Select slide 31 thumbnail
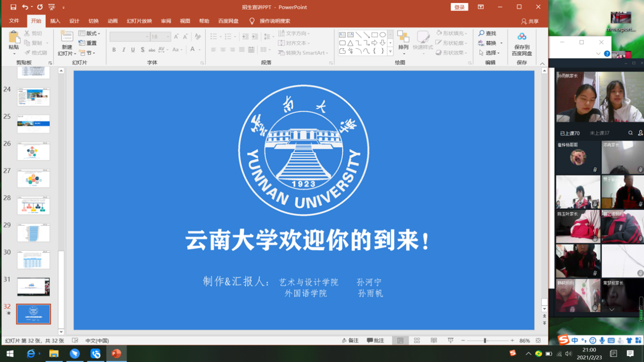Image resolution: width=644 pixels, height=362 pixels. click(34, 287)
